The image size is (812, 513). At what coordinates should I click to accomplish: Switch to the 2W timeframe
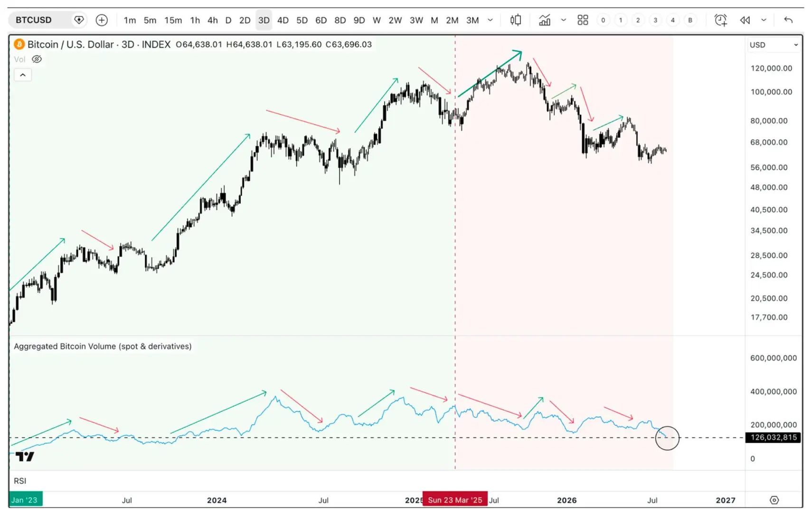pyautogui.click(x=395, y=20)
